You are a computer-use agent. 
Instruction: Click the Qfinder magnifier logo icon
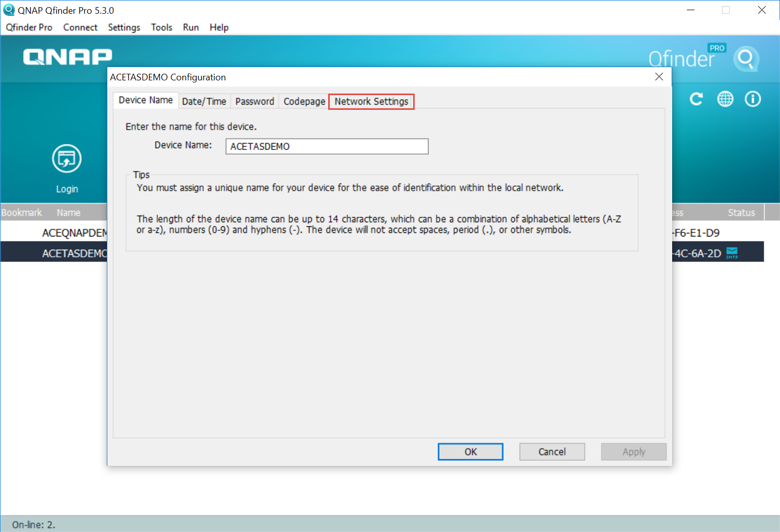pos(746,59)
